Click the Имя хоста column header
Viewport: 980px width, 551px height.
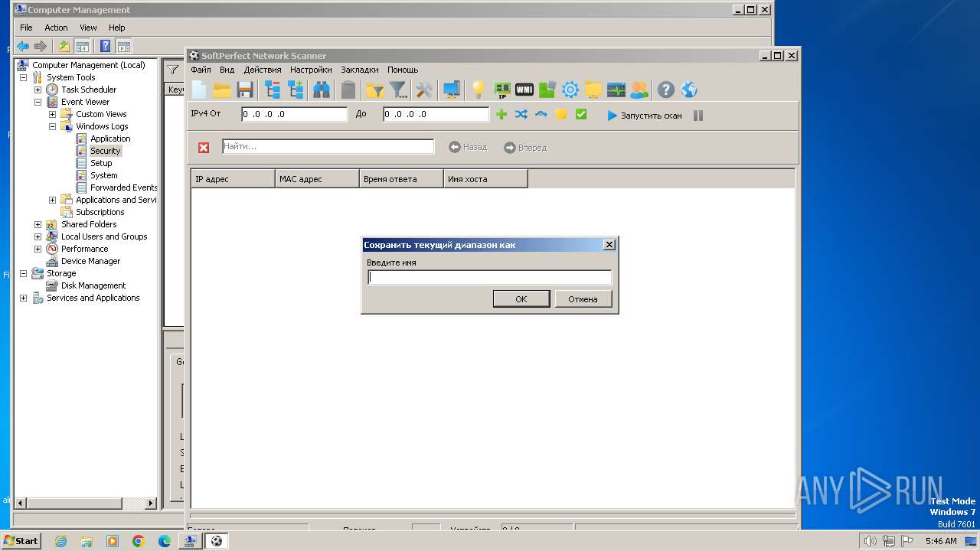485,179
